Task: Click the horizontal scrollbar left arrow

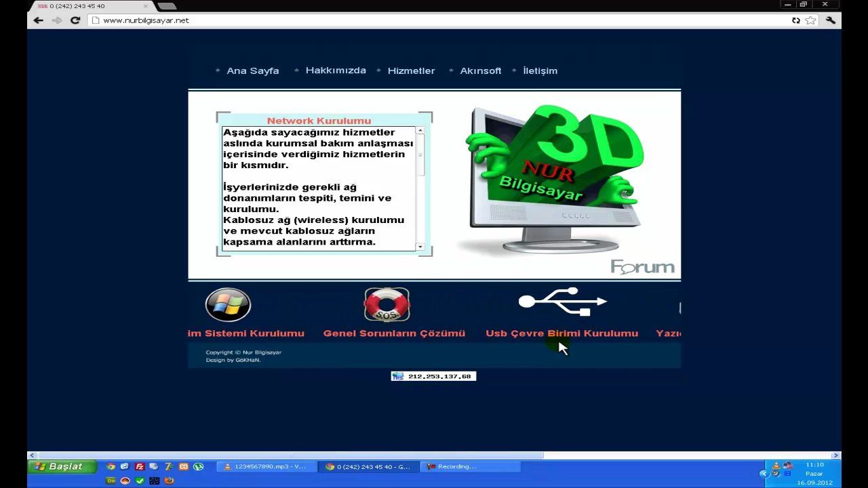Action: (x=31, y=455)
